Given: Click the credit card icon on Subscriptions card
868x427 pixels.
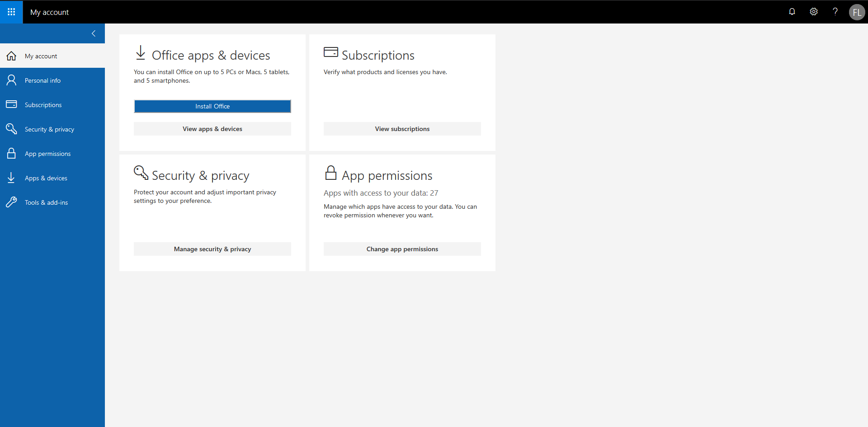Looking at the screenshot, I should (330, 52).
